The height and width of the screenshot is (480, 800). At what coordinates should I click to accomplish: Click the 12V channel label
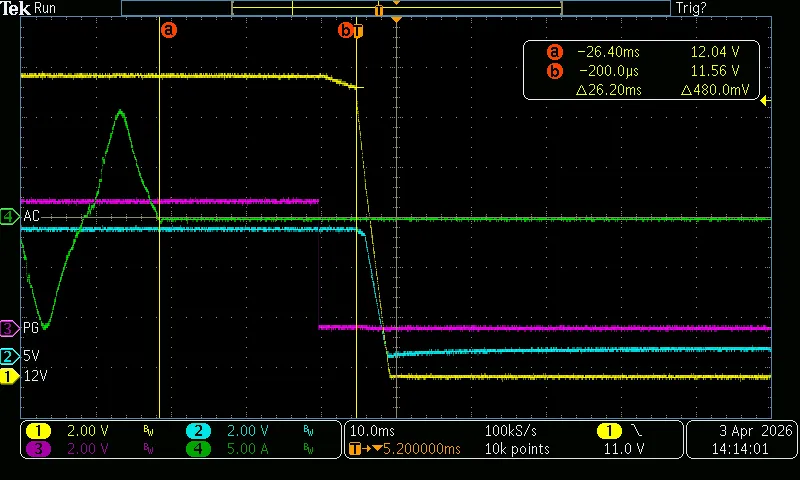(x=36, y=376)
